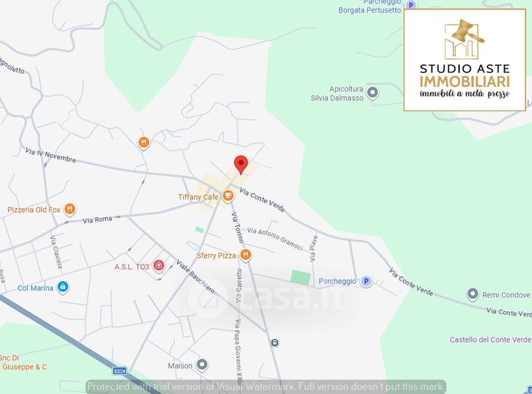Click the unnamed restaurant icon north of Via IV Novembre
Viewport: 532px width, 394px height.
tap(143, 142)
